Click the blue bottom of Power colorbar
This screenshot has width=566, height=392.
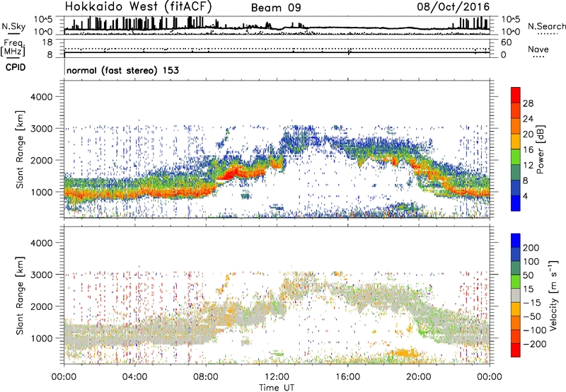(516, 203)
